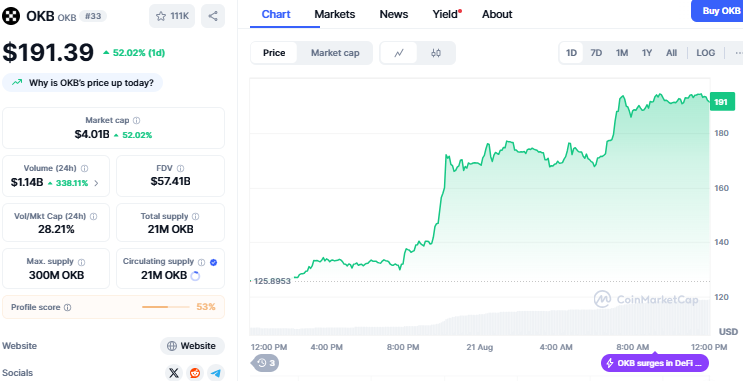This screenshot has height=381, width=743.
Task: Click the history icon with 3 events
Action: point(265,363)
